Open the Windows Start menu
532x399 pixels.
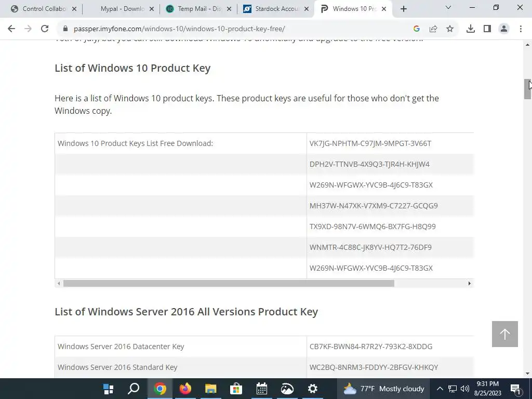tap(108, 389)
